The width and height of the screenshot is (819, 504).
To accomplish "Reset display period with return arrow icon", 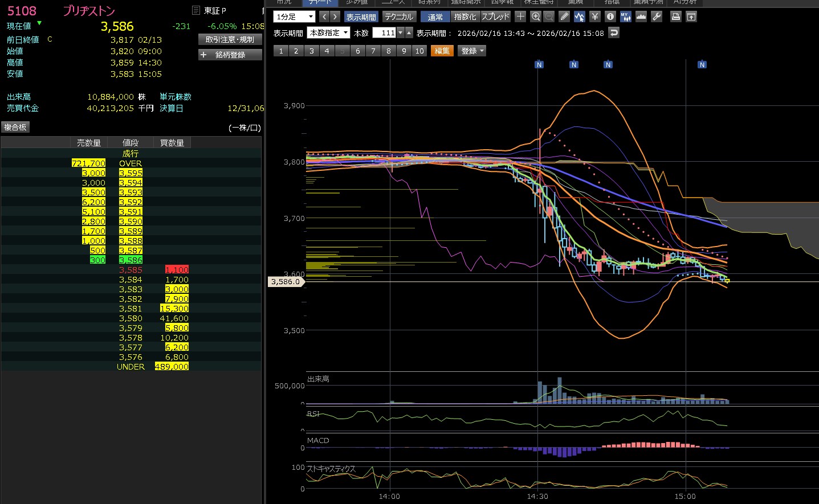I will point(614,33).
